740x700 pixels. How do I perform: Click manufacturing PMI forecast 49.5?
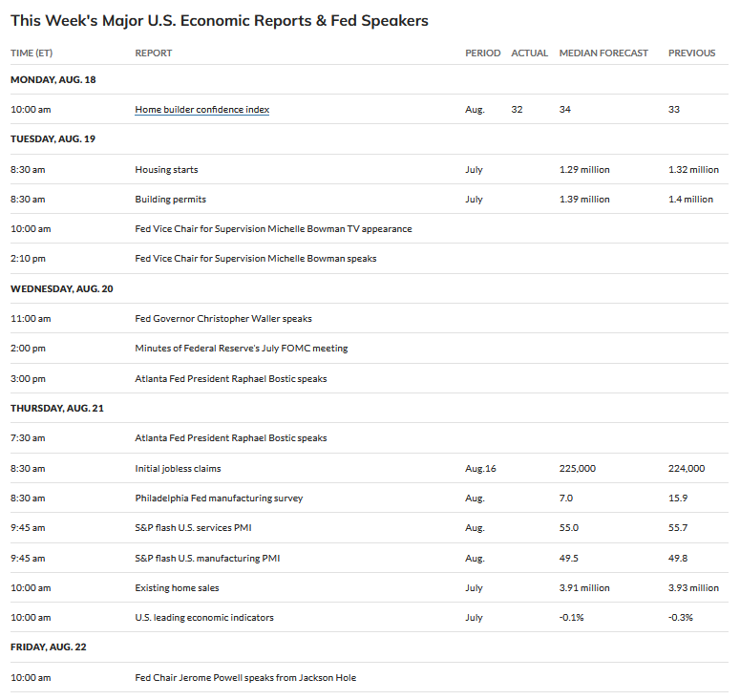[569, 558]
